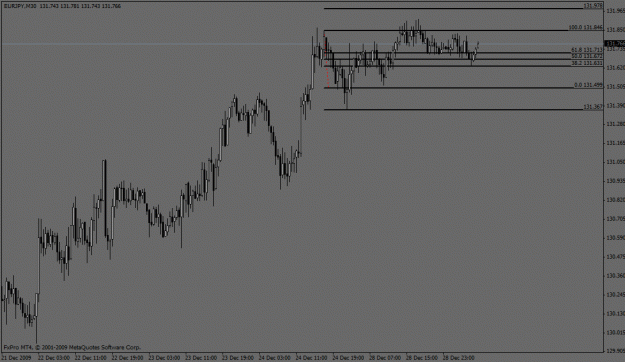The height and width of the screenshot is (362, 625).
Task: Click the OHLC values 131.743 131.781 in the header
Action: point(60,6)
